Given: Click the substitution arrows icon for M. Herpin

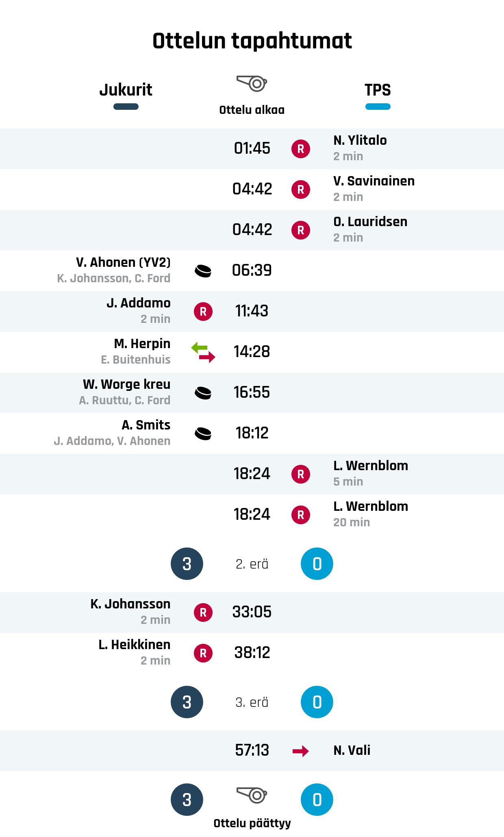Looking at the screenshot, I should (203, 352).
